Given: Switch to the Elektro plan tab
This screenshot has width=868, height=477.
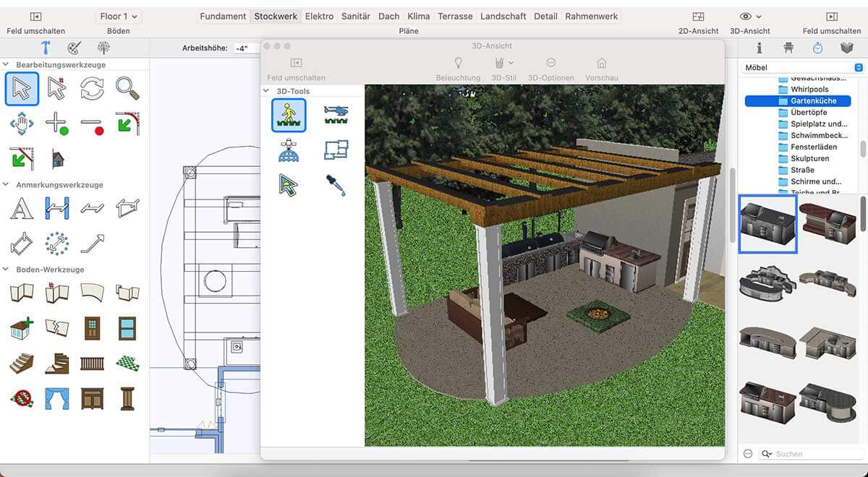Looking at the screenshot, I should tap(319, 16).
